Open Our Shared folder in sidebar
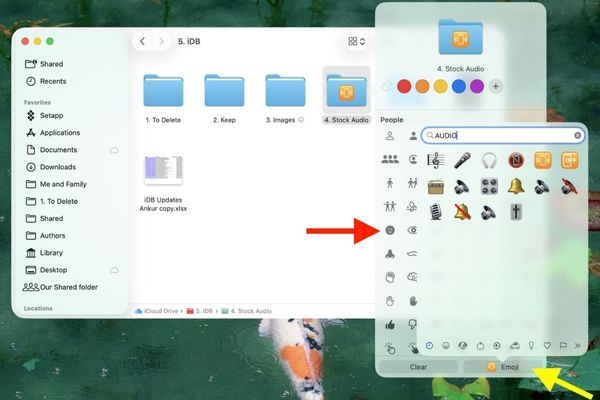This screenshot has width=600, height=400. pos(60,287)
